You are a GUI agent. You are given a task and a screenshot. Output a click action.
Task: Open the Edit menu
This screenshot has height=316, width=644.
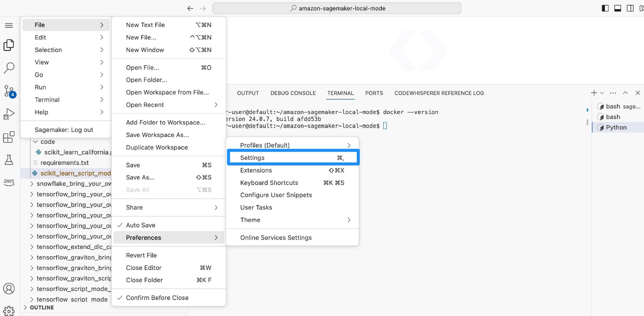point(66,37)
